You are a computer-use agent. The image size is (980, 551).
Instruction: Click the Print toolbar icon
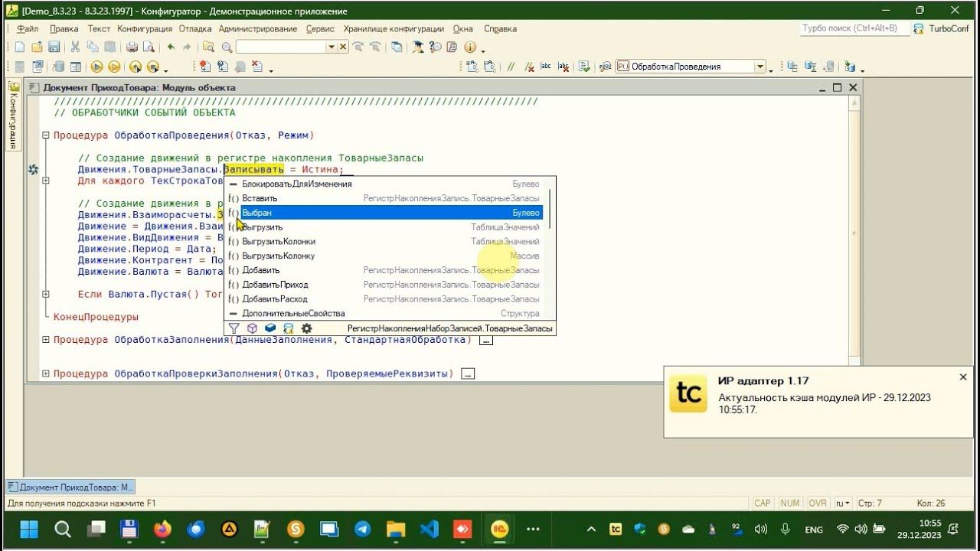pos(131,47)
